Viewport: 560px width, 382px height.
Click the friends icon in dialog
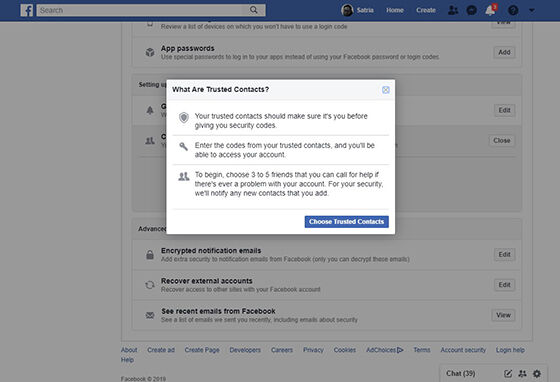coord(184,176)
